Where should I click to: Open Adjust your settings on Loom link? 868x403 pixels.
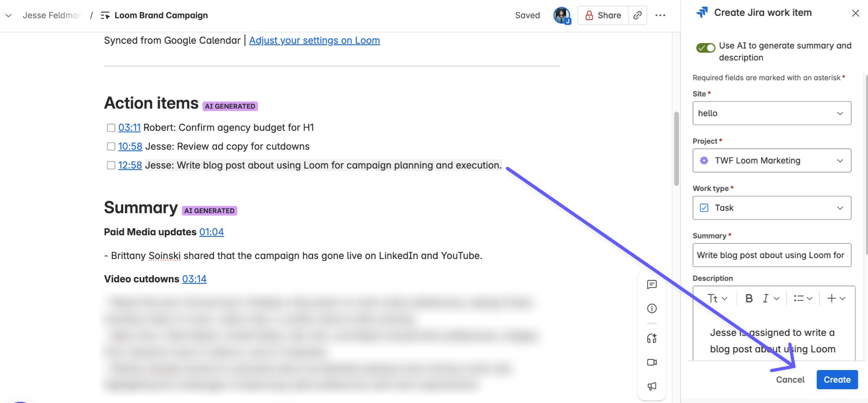[x=314, y=41]
